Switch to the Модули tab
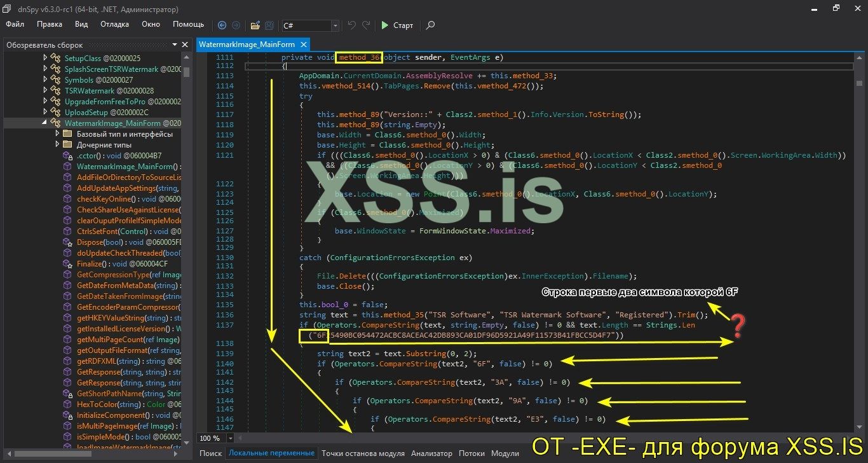This screenshot has height=463, width=868. coord(505,453)
